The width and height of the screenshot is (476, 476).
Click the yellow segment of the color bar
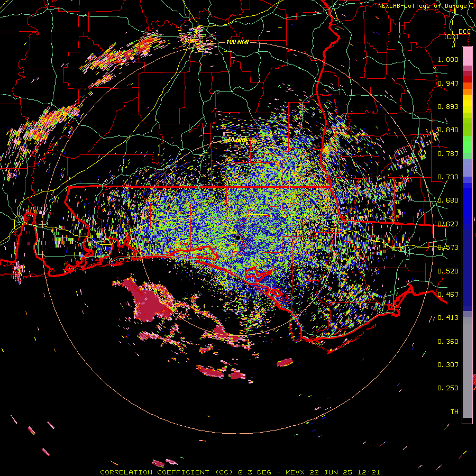(x=467, y=104)
